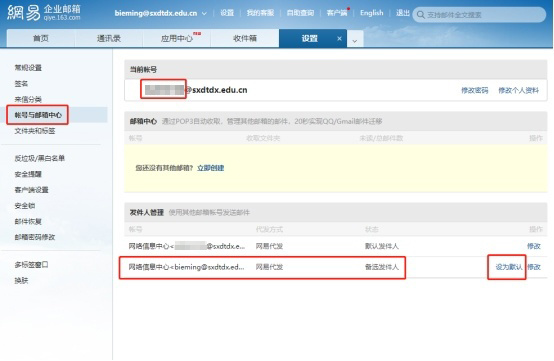
Task: Close the 设置 tab
Action: tap(339, 39)
